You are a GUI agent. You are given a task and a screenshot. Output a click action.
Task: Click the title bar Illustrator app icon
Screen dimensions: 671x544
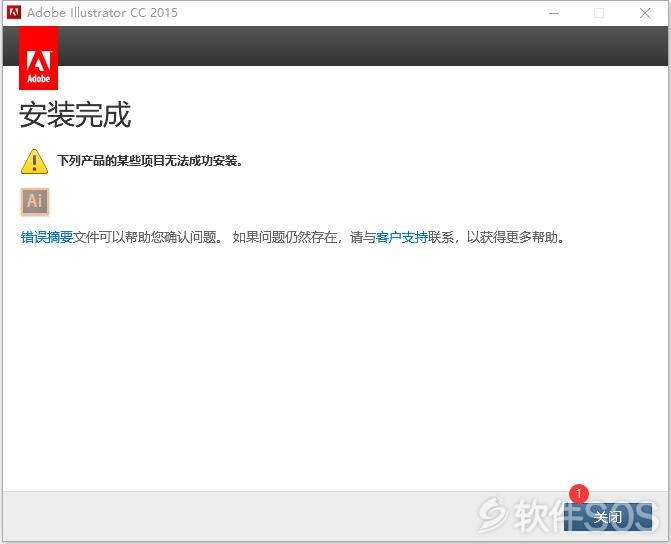click(x=14, y=12)
